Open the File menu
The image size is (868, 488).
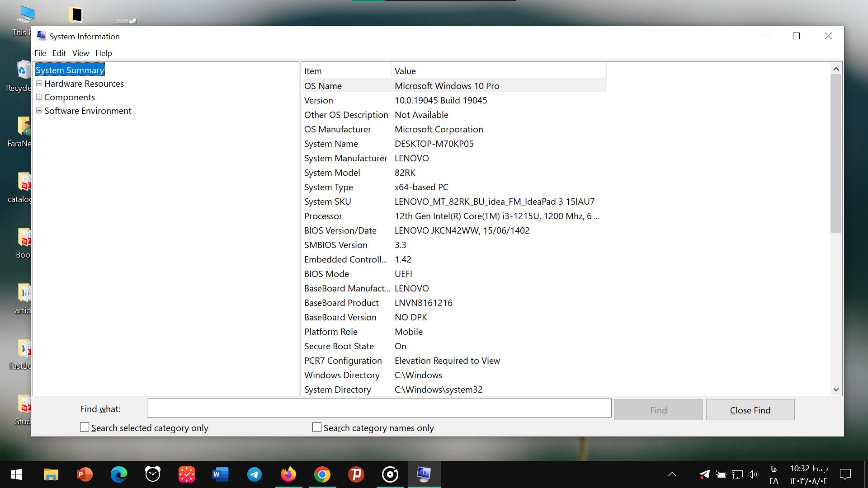40,53
